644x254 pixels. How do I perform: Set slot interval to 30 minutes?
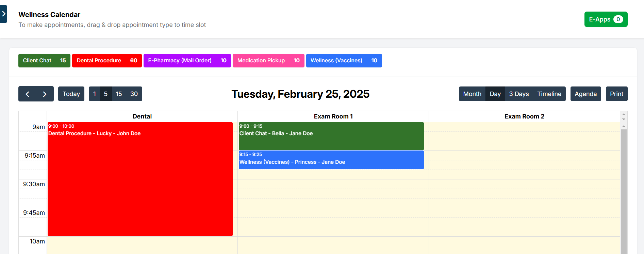(134, 94)
